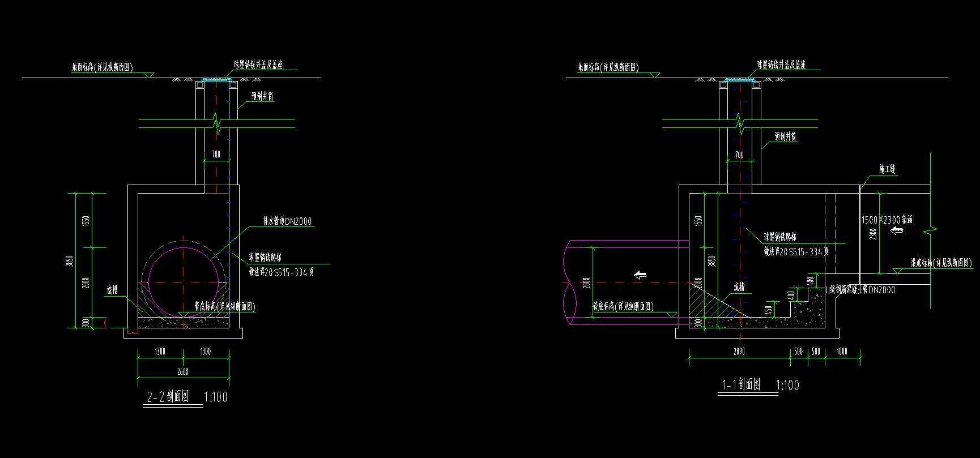980x458 pixels.
Task: Click the 2-2剖面图 drawing title
Action: (168, 396)
